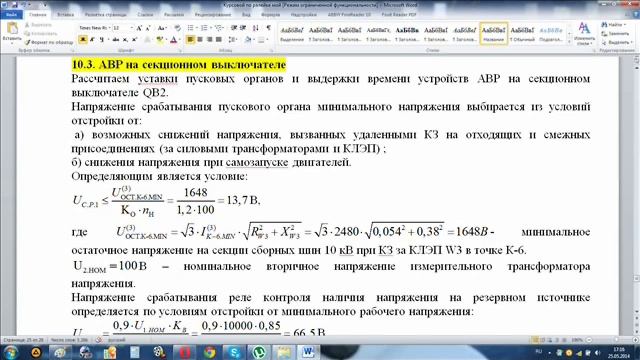Open Google Chrome from the taskbar

(210, 352)
